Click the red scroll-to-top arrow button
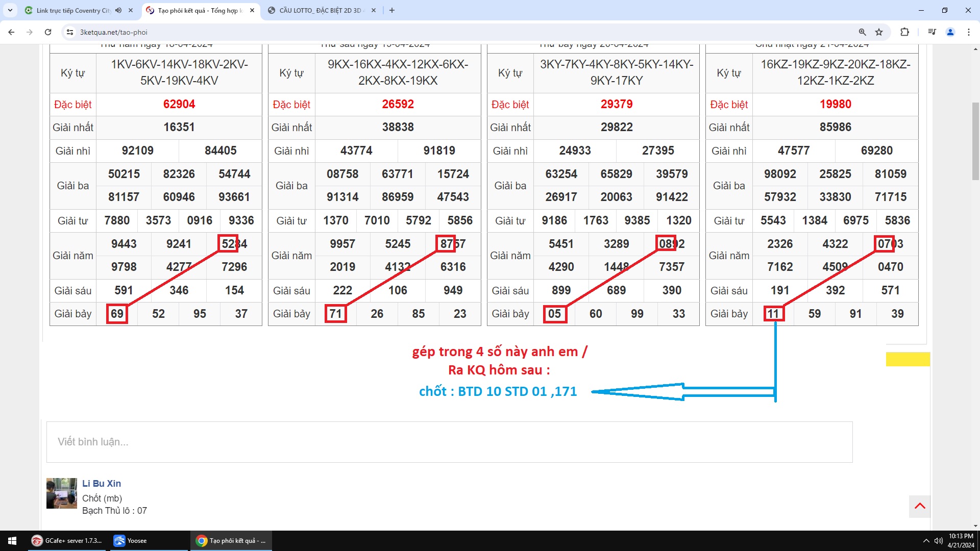Screen dimensions: 980x551 (x=920, y=506)
